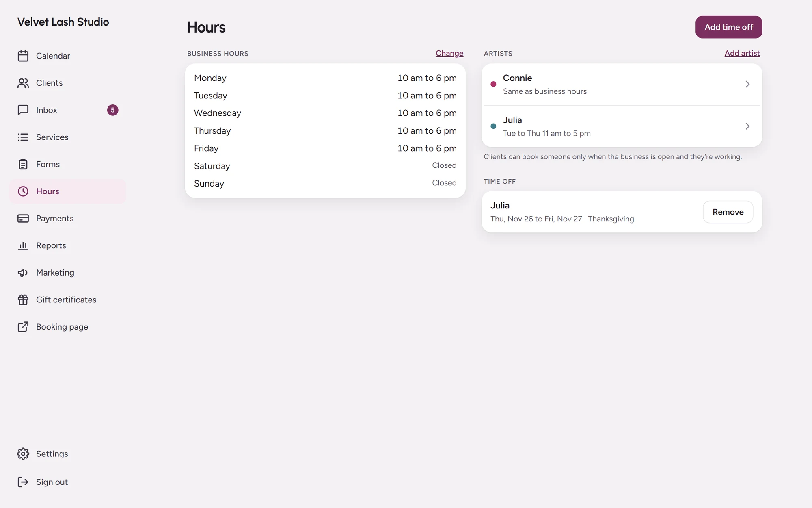Open the Inbox unread badge showing 5
Image resolution: width=812 pixels, height=508 pixels.
pyautogui.click(x=112, y=110)
